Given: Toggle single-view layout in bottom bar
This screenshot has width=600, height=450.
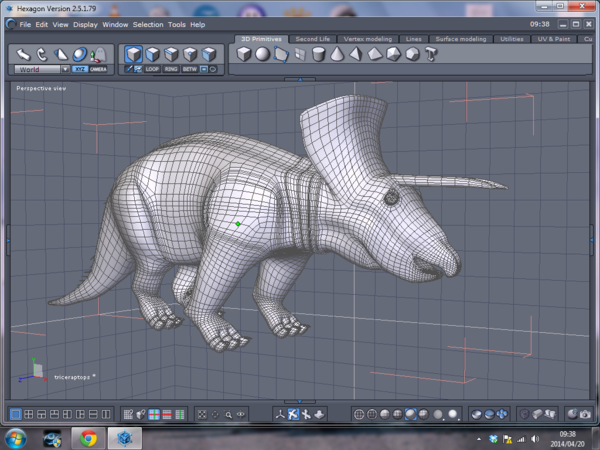Looking at the screenshot, I should pyautogui.click(x=16, y=414).
